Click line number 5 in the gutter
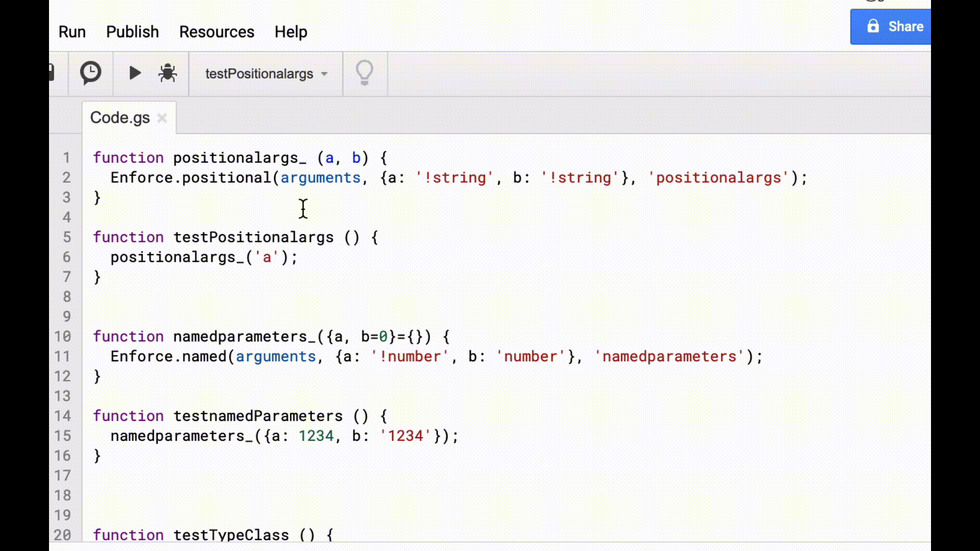 tap(67, 237)
